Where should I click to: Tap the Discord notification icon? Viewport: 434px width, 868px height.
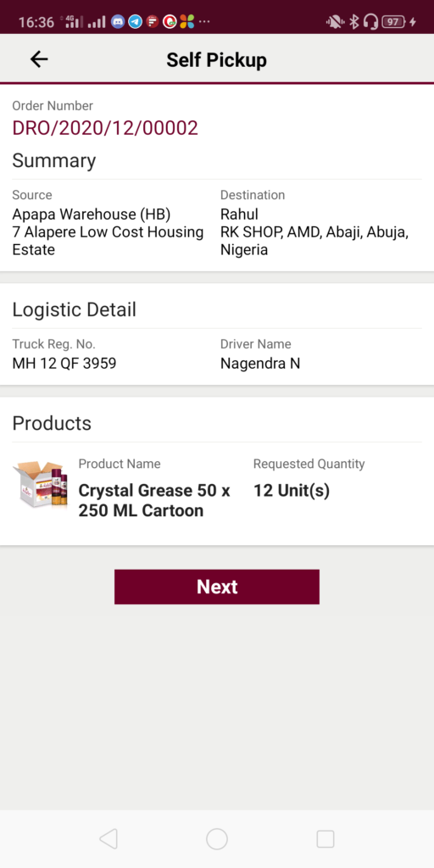pyautogui.click(x=117, y=21)
